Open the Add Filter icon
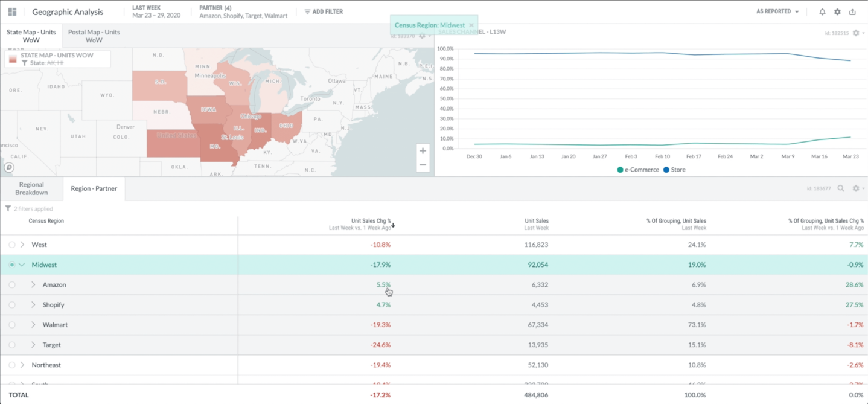 click(307, 11)
